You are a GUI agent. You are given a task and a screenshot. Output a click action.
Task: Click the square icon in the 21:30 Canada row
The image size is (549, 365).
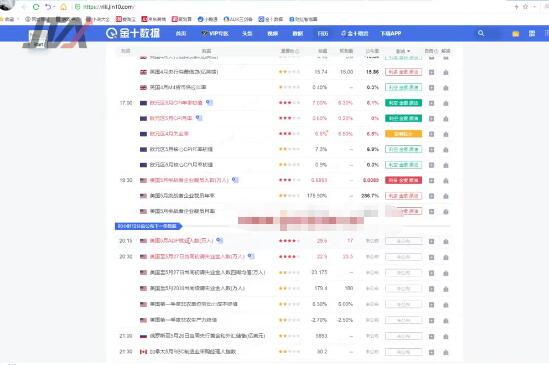point(431,352)
